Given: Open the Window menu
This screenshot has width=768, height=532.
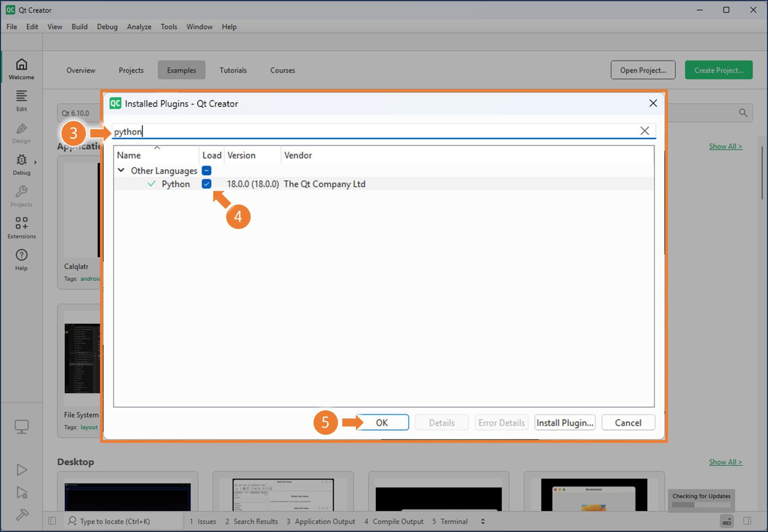Looking at the screenshot, I should click(199, 26).
